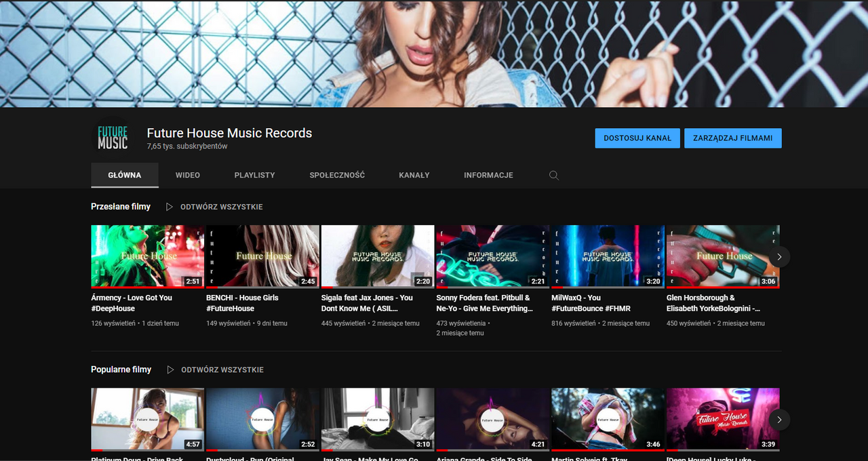Open the "Sonny Fodera feat. Pitbull" title link
The width and height of the screenshot is (868, 461).
485,303
